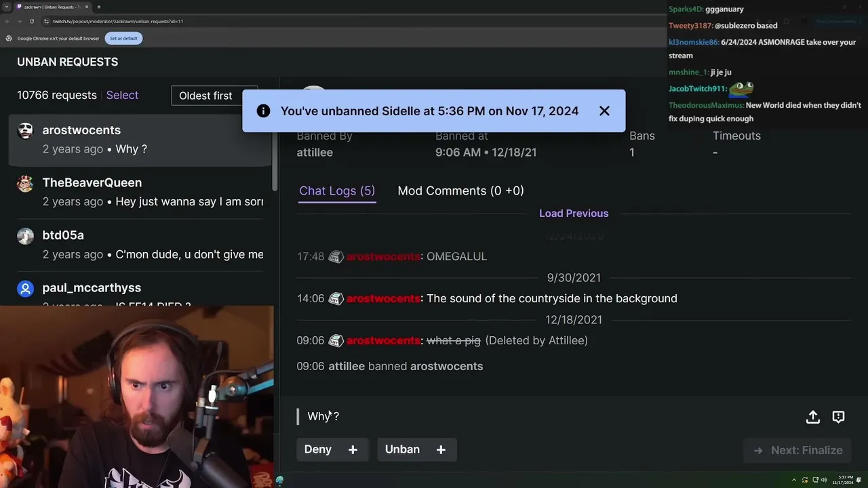
Task: Click Tweety3187 username in stream chat
Action: (690, 26)
